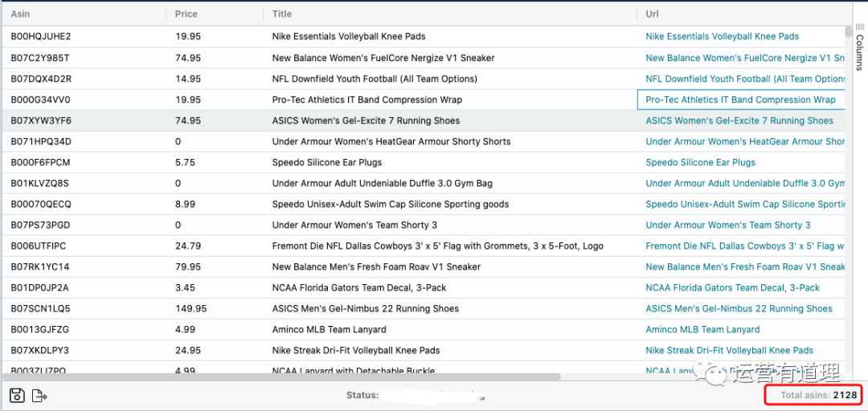Open Nike Essentials Volleyball Knee Pads link
The height and width of the screenshot is (411, 868).
722,36
